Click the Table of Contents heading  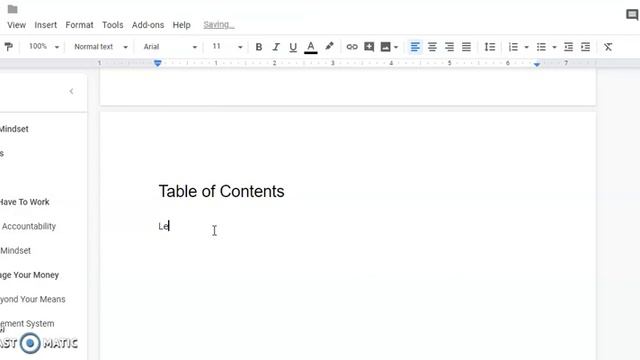pos(221,191)
